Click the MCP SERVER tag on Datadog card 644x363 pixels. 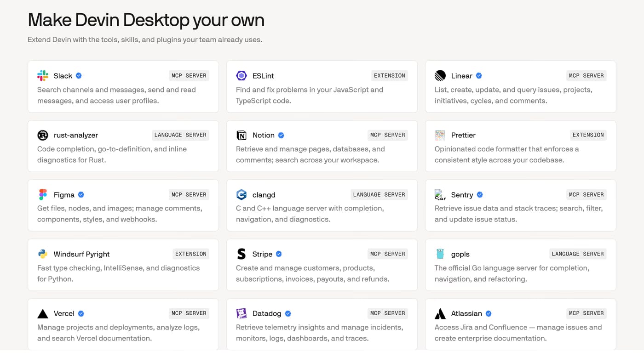pyautogui.click(x=388, y=313)
